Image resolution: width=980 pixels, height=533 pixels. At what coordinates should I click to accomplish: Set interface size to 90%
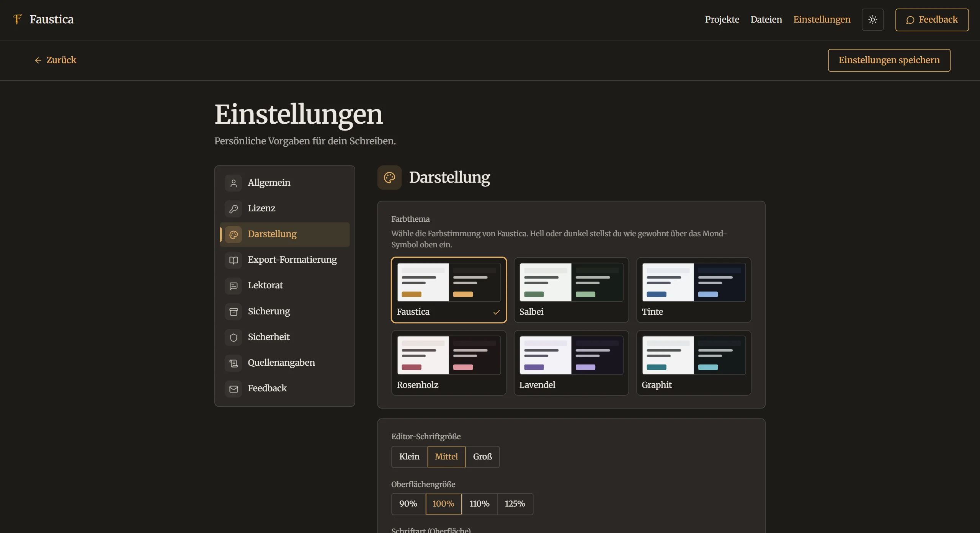click(408, 504)
